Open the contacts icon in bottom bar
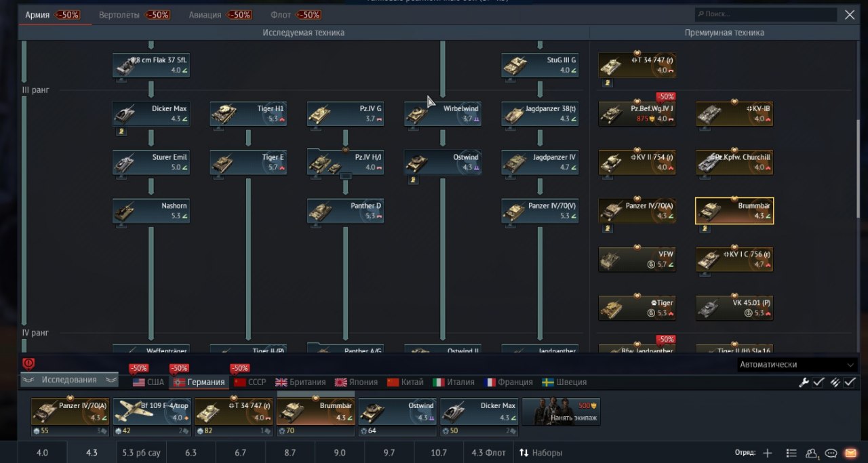This screenshot has height=463, width=868. 812,453
